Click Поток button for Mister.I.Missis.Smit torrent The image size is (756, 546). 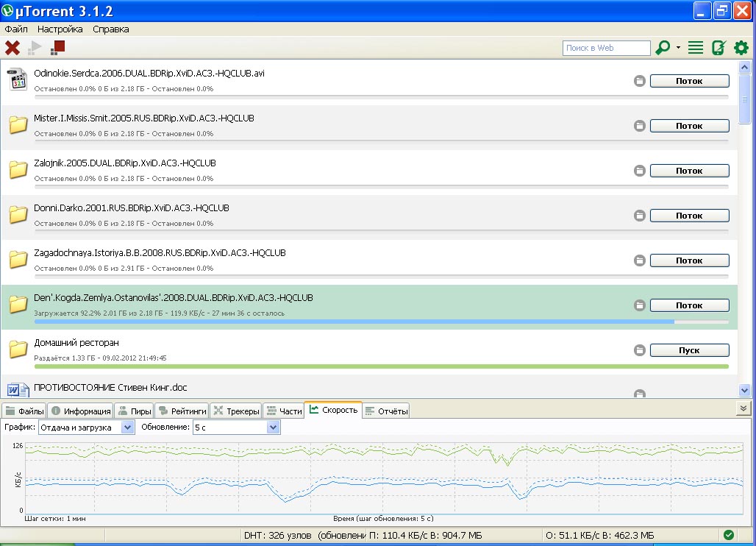pos(690,126)
